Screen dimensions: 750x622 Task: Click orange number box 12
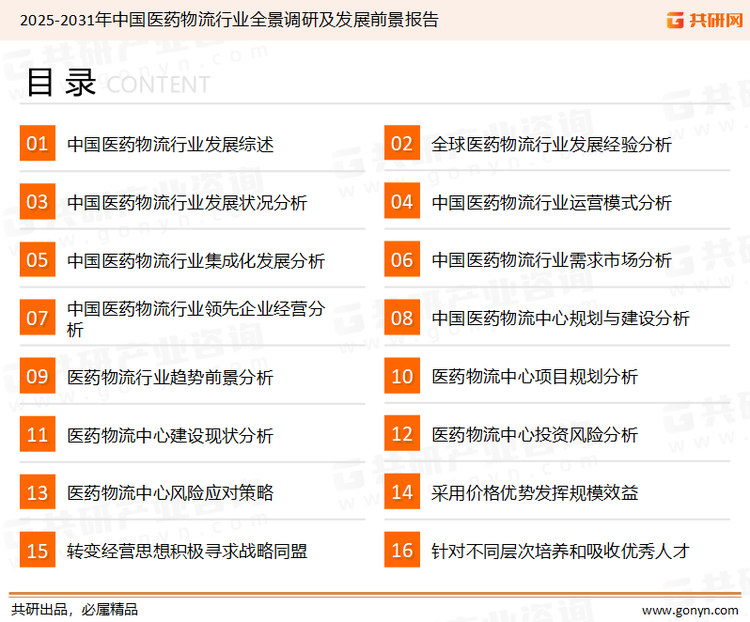402,434
